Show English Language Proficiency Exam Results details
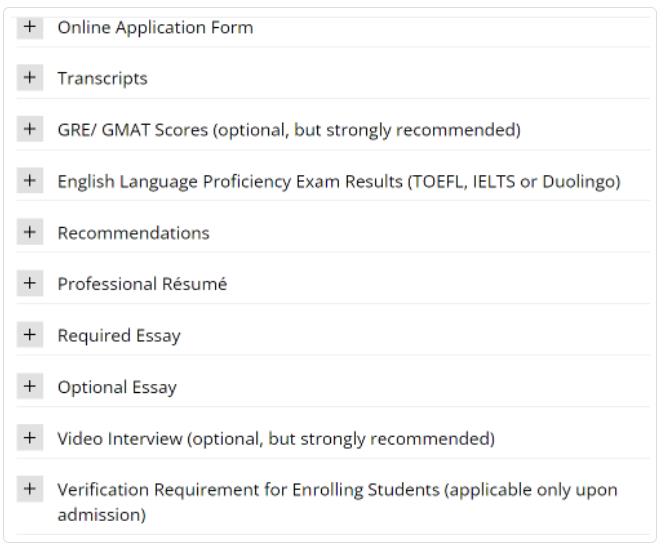Screen dimensions: 666x548 pyautogui.click(x=339, y=182)
